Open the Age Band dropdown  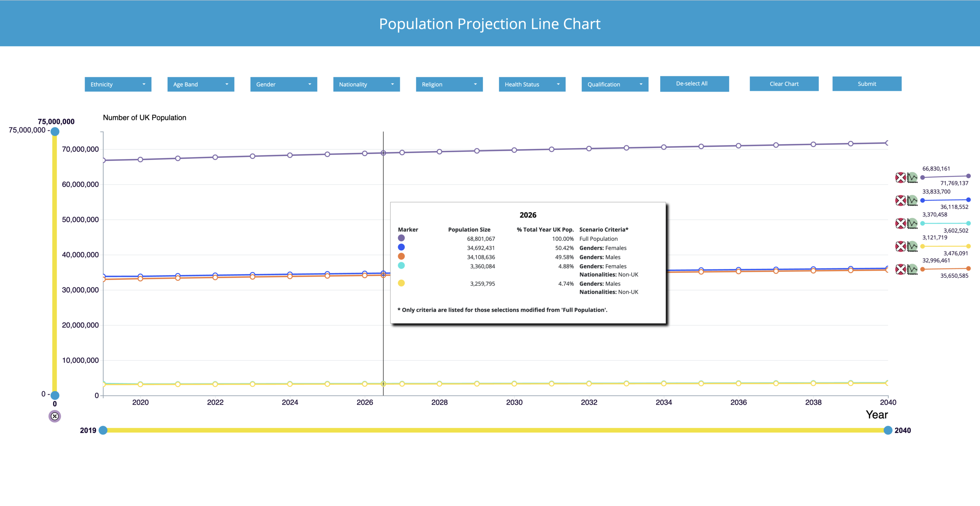pyautogui.click(x=201, y=84)
